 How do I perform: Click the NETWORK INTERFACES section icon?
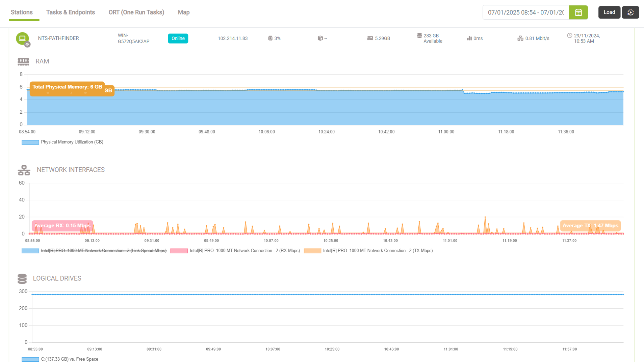[23, 170]
